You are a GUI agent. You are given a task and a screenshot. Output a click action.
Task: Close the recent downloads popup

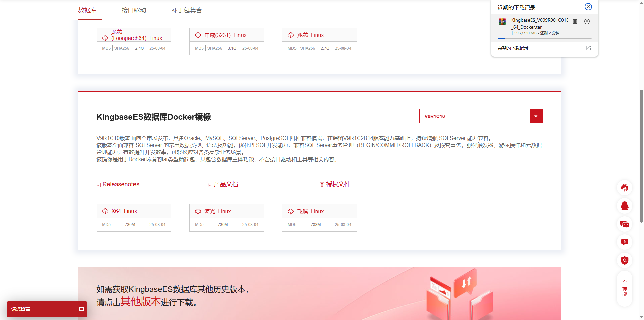[588, 7]
